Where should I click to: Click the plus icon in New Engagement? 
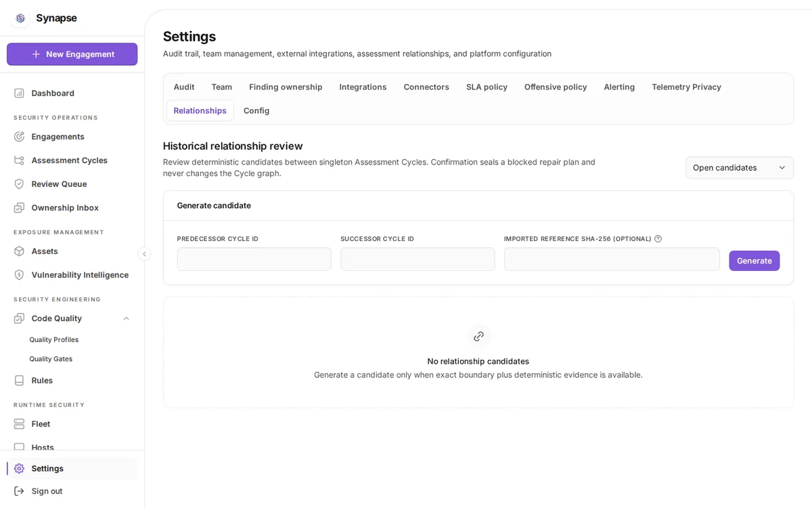[x=36, y=54]
